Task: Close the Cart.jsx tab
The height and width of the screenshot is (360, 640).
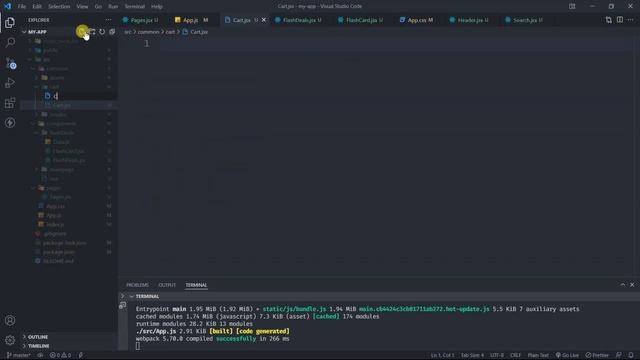Action: pos(264,20)
